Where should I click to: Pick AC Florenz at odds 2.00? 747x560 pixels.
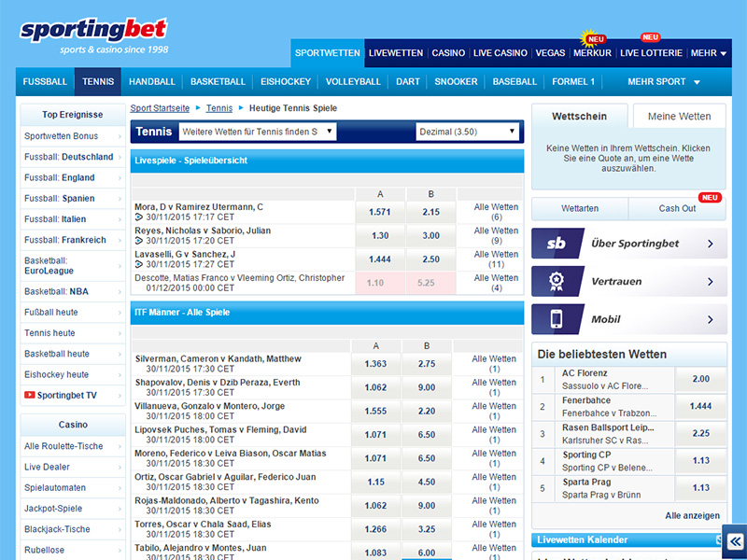coord(701,379)
